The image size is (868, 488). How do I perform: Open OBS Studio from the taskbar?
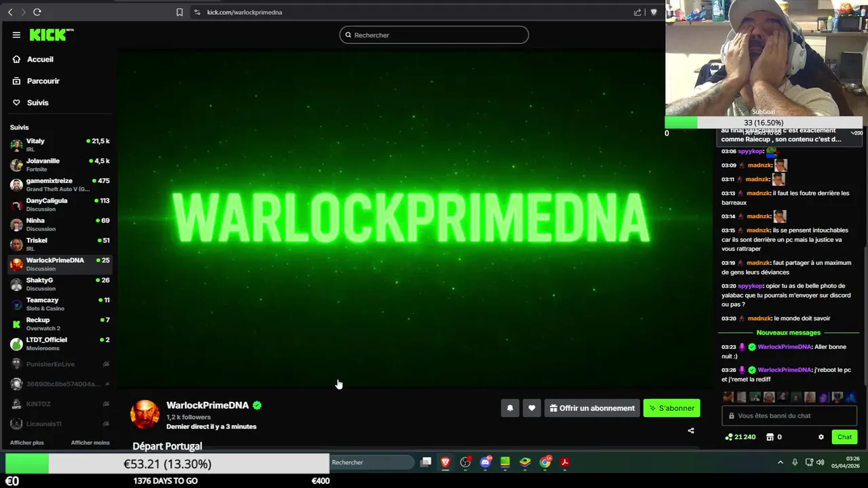pos(465,462)
